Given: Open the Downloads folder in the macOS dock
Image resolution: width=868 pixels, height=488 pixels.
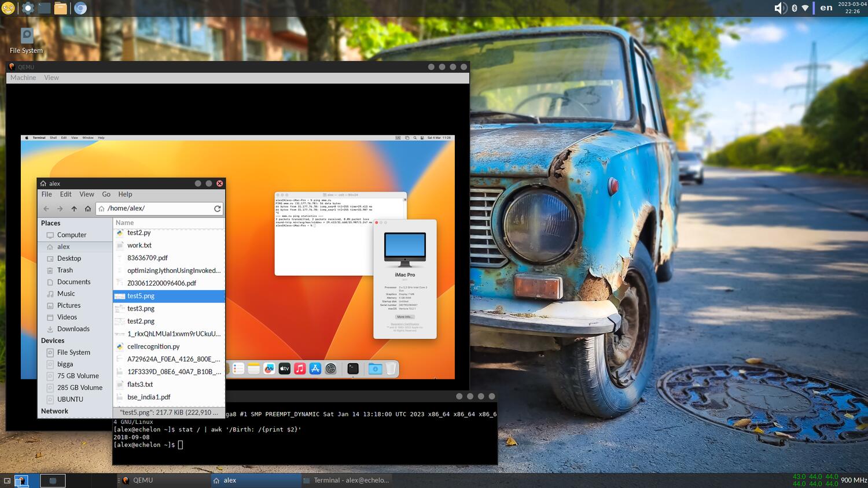Looking at the screenshot, I should pyautogui.click(x=376, y=369).
